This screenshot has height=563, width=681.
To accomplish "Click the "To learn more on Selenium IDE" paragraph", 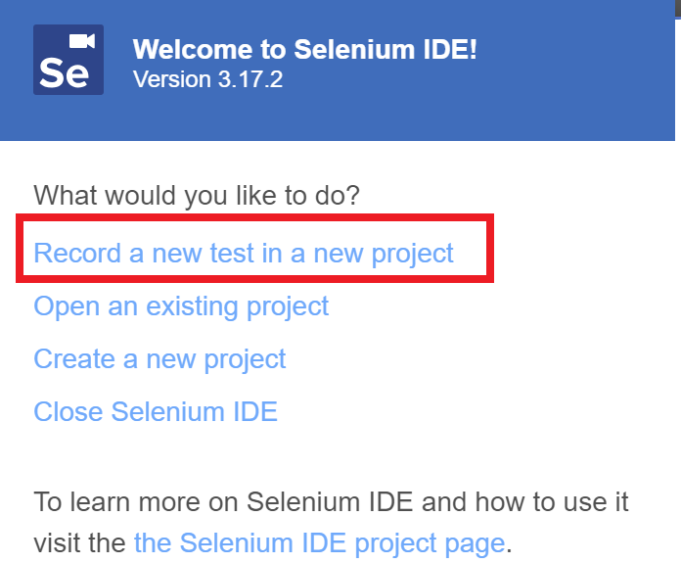I will (x=331, y=523).
